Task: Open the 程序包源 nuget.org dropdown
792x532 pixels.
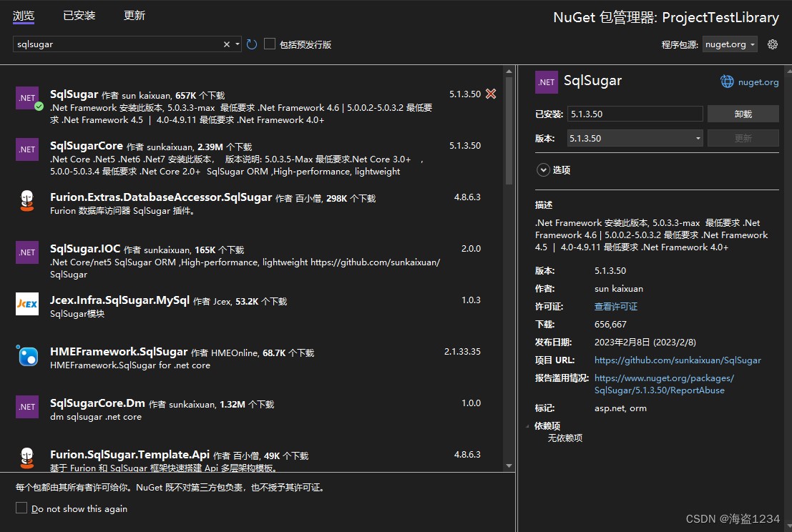Action: click(x=729, y=44)
